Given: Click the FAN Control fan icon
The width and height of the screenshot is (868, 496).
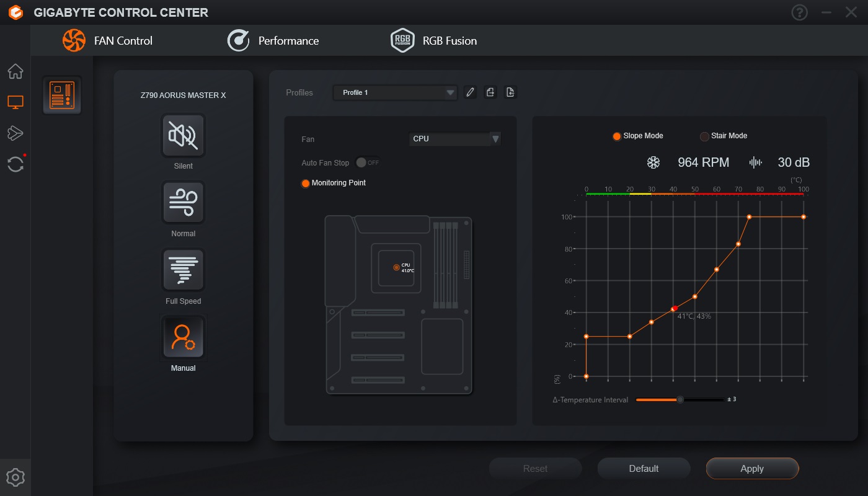Looking at the screenshot, I should (x=74, y=41).
